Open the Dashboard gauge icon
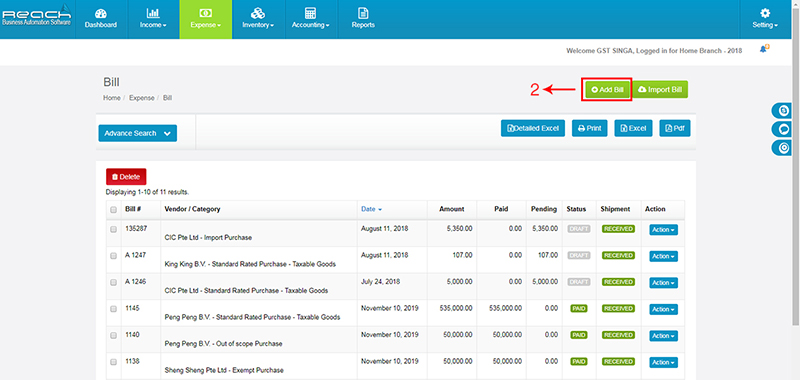This screenshot has height=380, width=800. coord(101,14)
